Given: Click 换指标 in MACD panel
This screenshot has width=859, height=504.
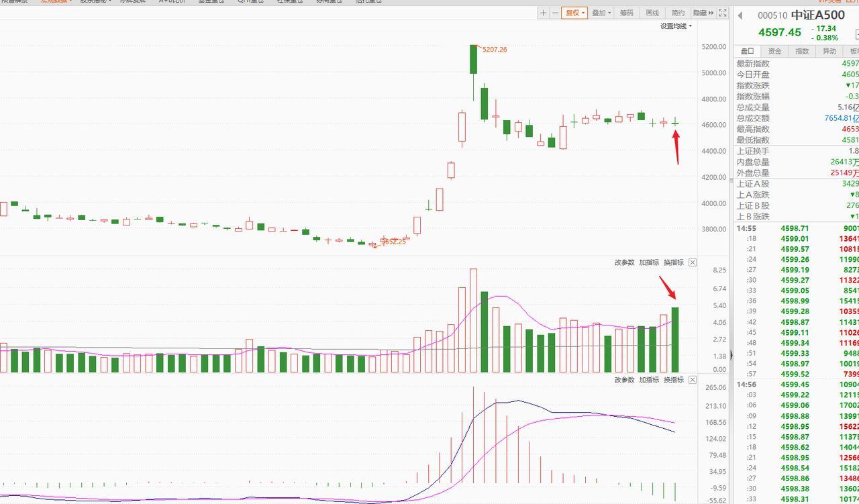Looking at the screenshot, I should point(674,380).
